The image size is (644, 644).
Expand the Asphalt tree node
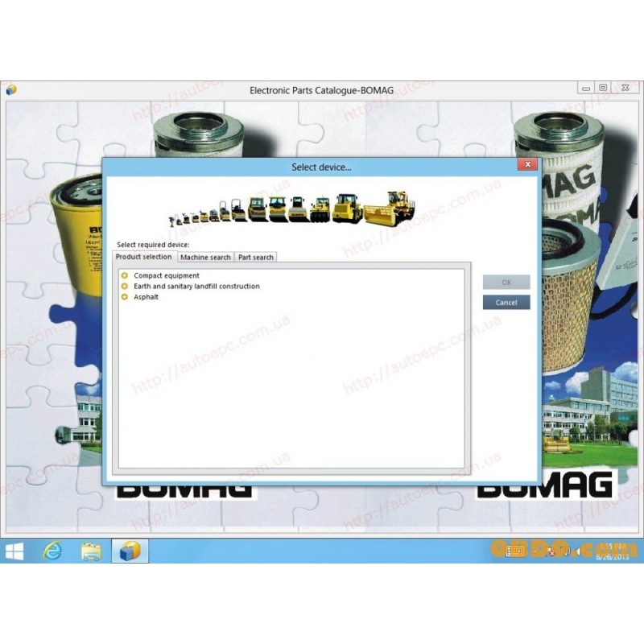[125, 297]
